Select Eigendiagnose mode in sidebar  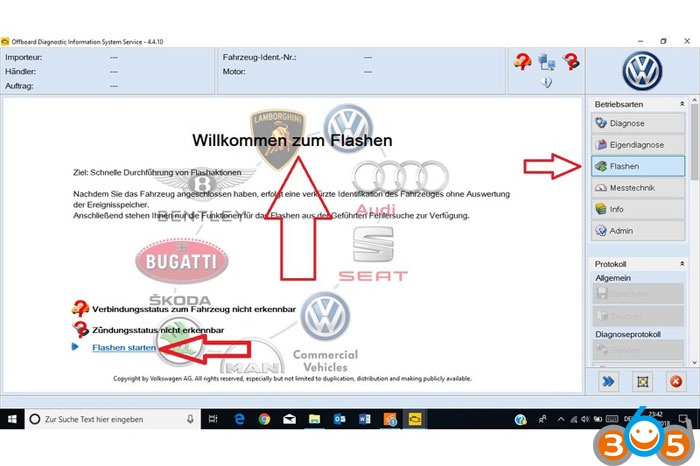pyautogui.click(x=636, y=145)
